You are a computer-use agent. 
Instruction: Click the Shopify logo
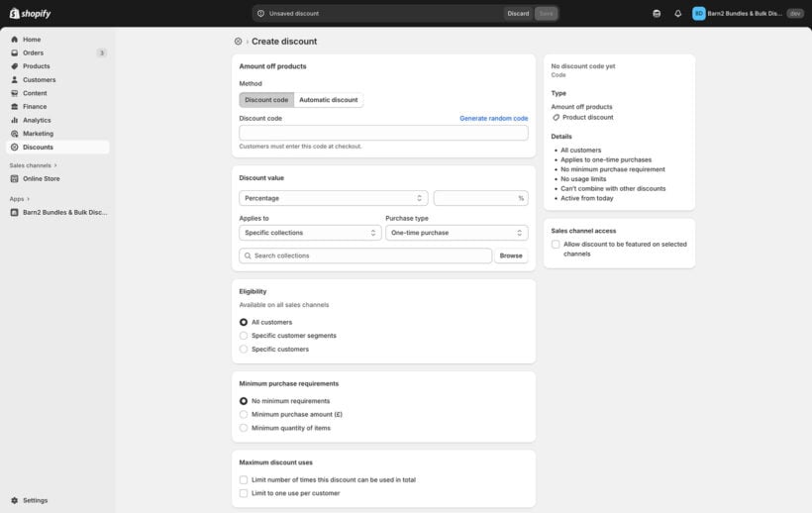pyautogui.click(x=30, y=14)
